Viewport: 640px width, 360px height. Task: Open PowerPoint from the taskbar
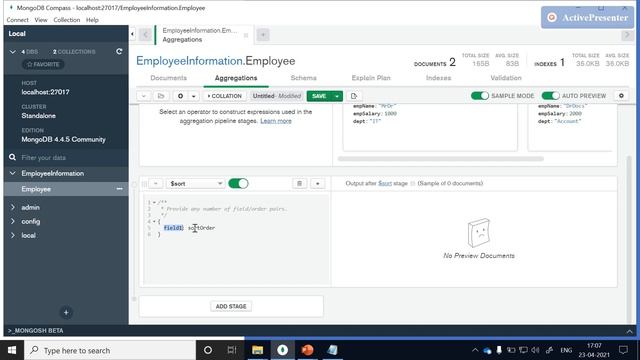click(x=307, y=350)
